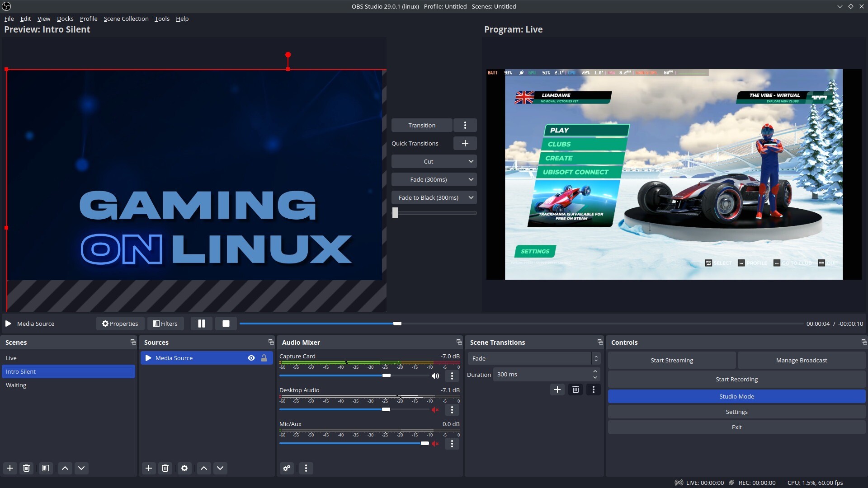Delete the scene transition with trash icon
This screenshot has width=868, height=488.
coord(576,389)
